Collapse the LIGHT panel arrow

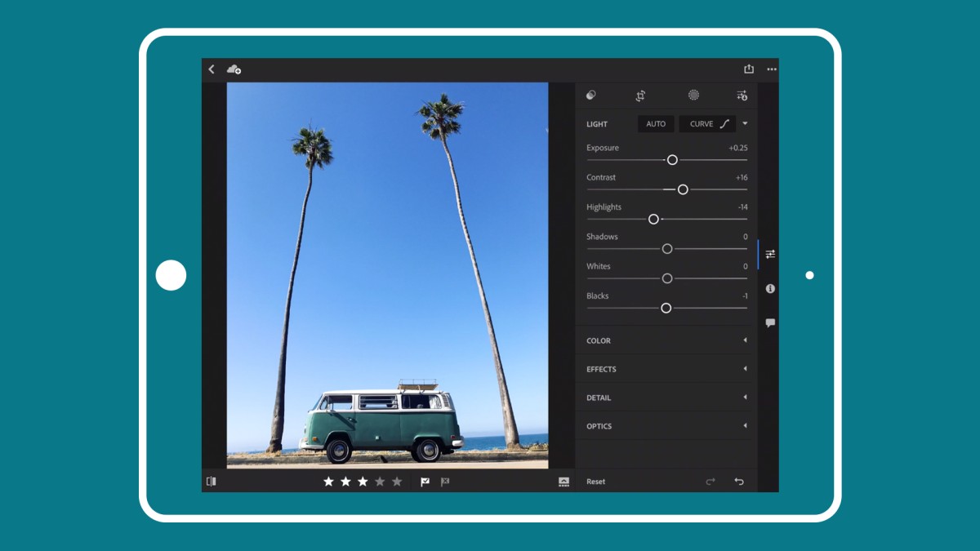745,123
